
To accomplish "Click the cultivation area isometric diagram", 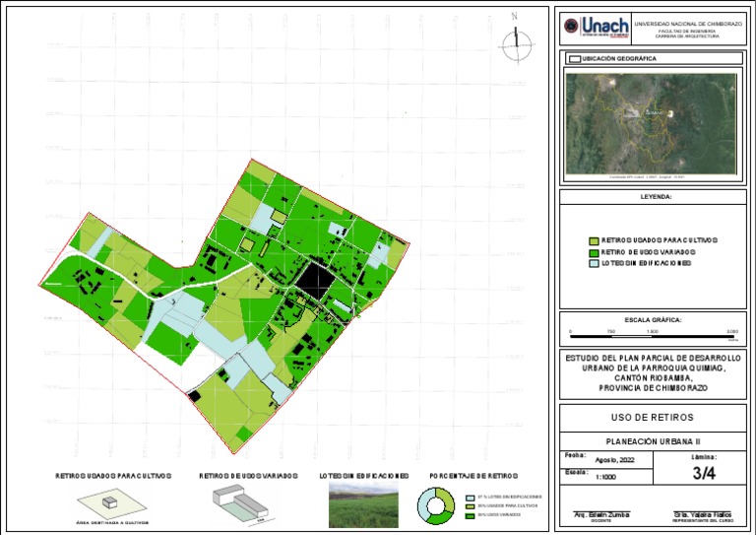I will tap(109, 503).
